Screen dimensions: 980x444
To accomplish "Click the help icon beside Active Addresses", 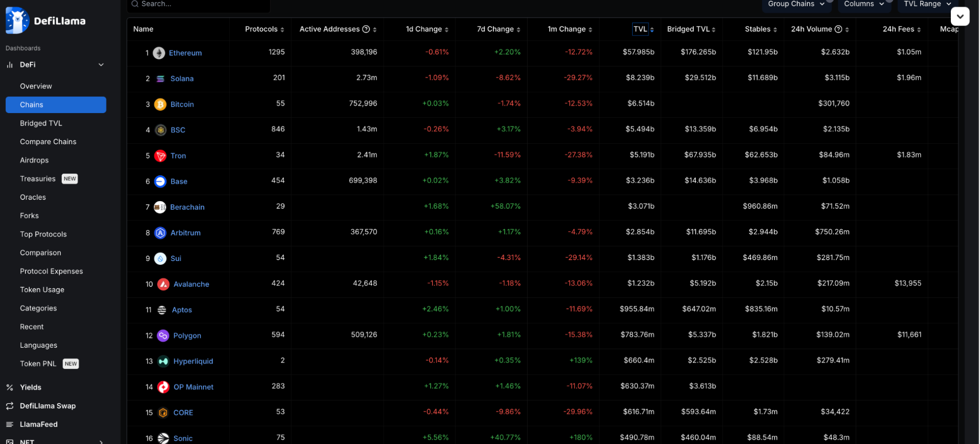I will pos(366,29).
